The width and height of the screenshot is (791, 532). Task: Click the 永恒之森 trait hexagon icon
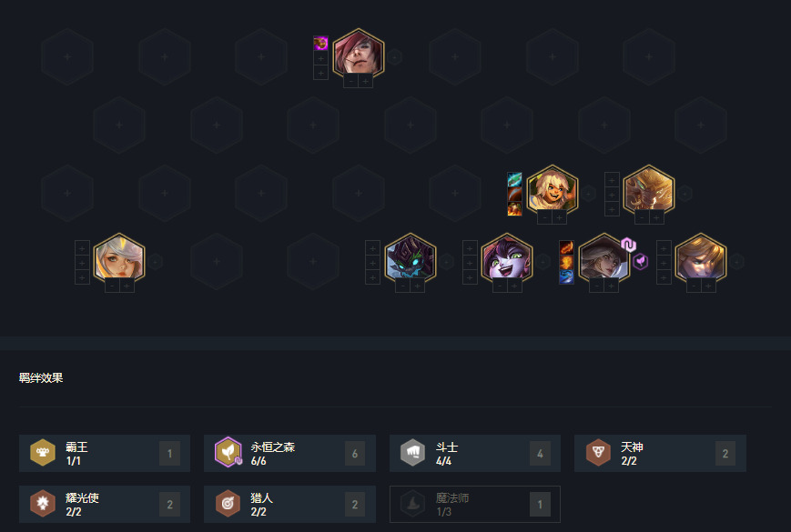click(228, 452)
